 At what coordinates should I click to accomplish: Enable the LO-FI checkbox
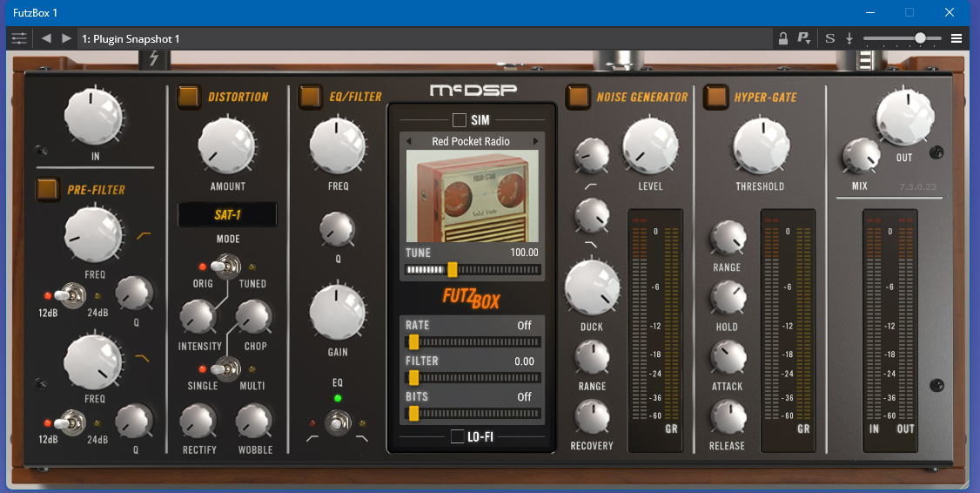(458, 436)
